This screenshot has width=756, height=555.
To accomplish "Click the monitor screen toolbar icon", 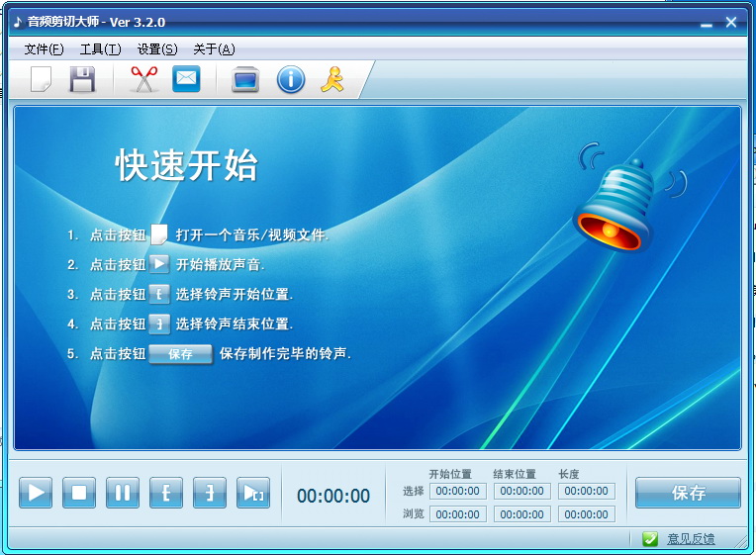I will tap(245, 79).
